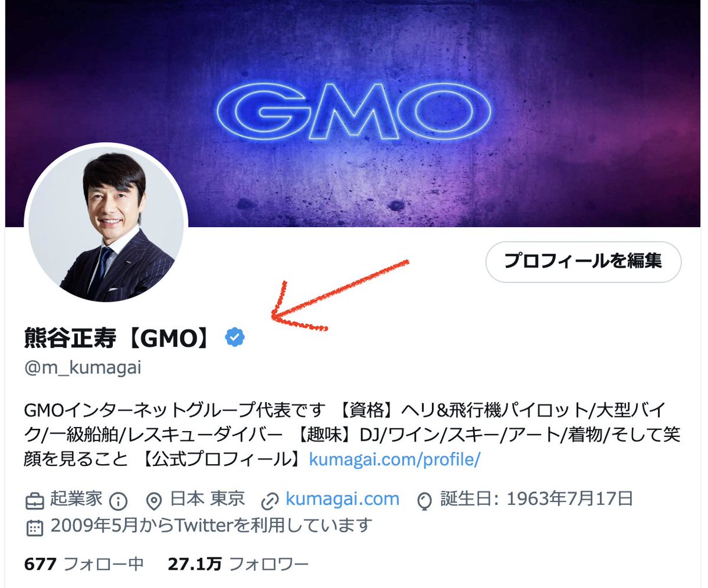Click the 2009年5月からTwitterを利用しています join date text

tap(211, 525)
